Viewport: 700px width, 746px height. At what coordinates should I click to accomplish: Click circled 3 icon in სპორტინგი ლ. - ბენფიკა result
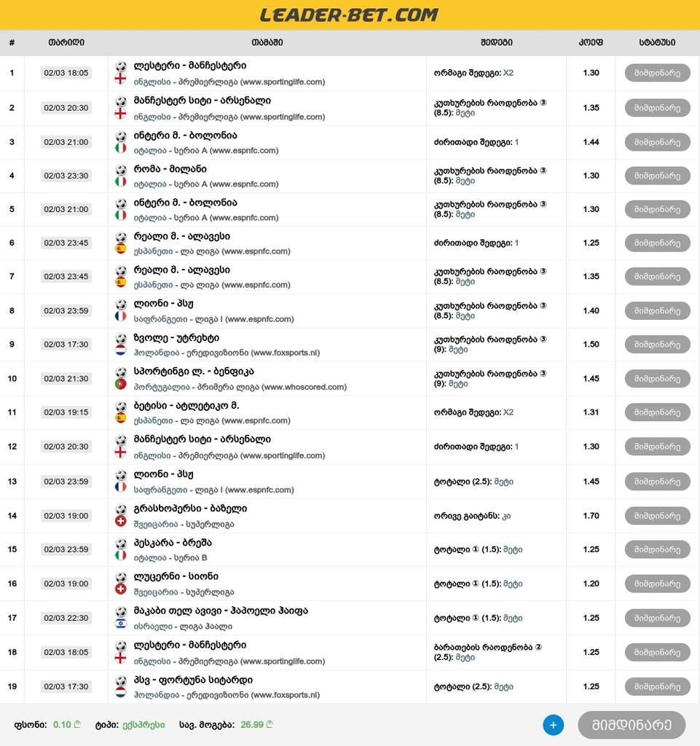click(543, 374)
